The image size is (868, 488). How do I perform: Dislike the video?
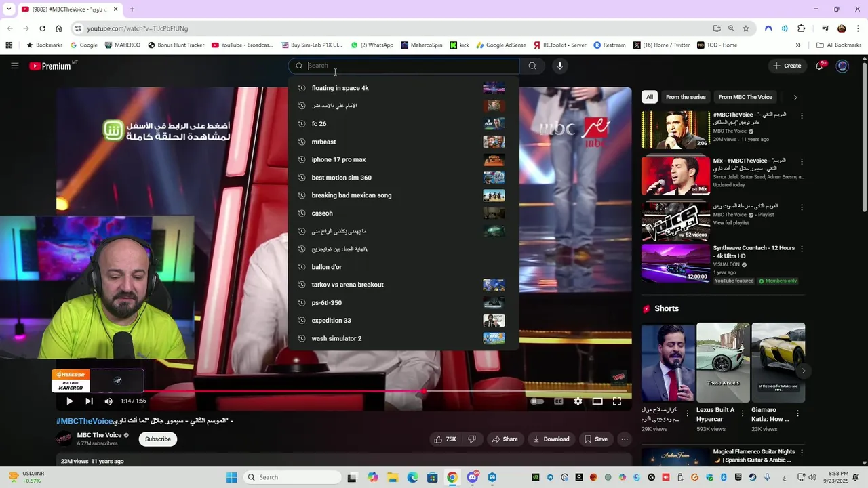(472, 439)
